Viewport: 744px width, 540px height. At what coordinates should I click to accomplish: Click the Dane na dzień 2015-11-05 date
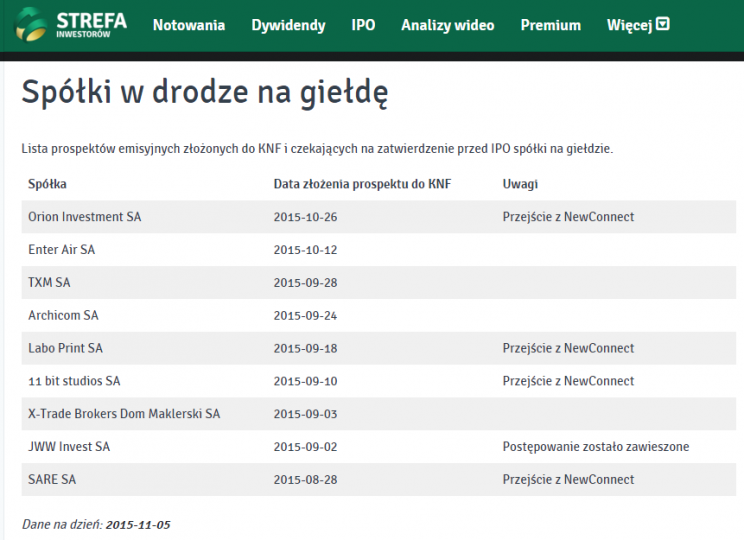[x=138, y=524]
